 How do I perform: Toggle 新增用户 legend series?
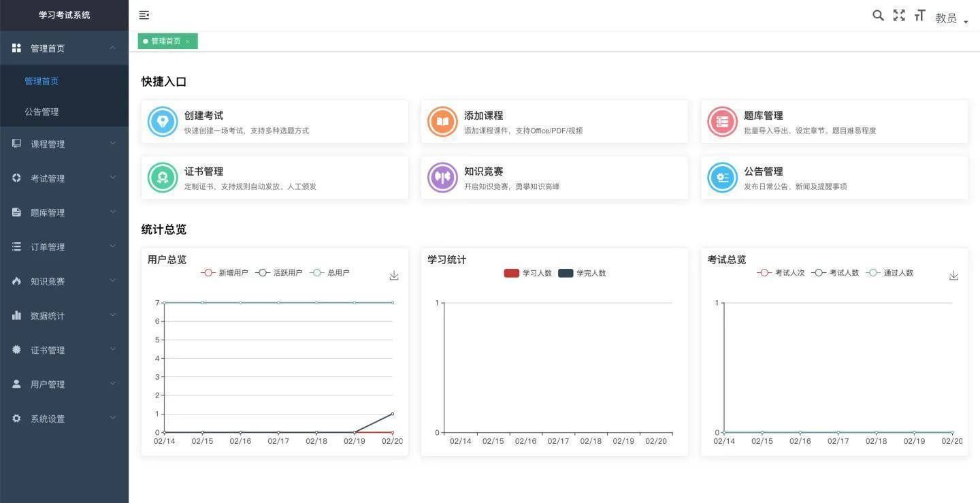tap(225, 273)
